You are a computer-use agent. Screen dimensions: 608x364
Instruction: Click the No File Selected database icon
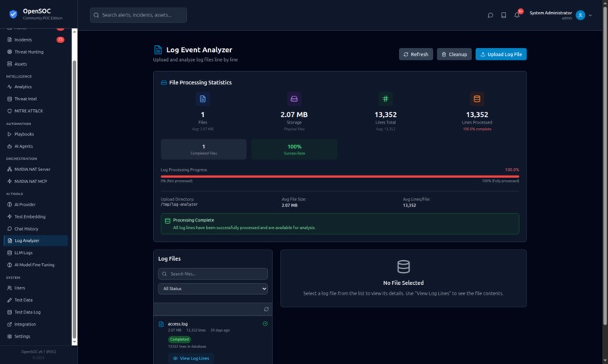(x=404, y=267)
